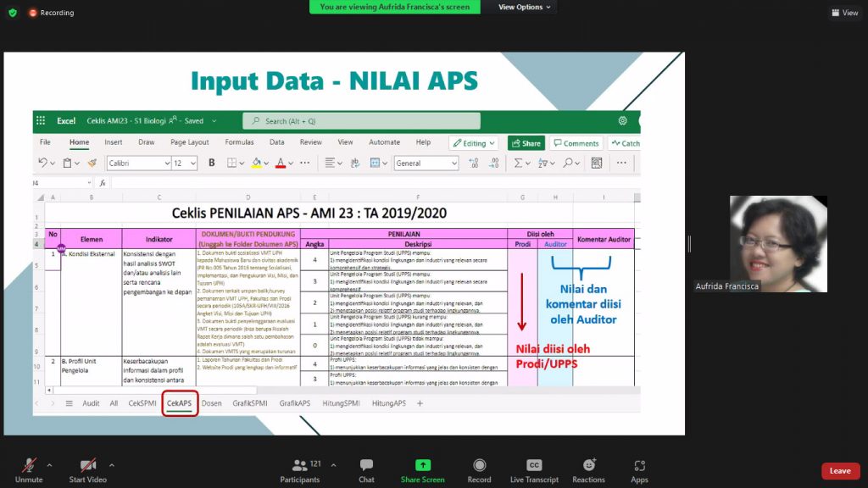The width and height of the screenshot is (868, 488).
Task: Show the Participants list
Action: pyautogui.click(x=300, y=470)
